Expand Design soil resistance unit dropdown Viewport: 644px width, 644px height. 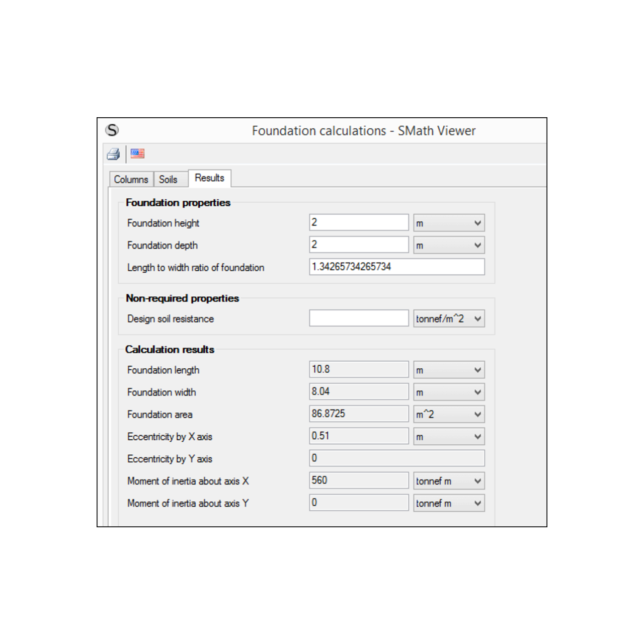(x=449, y=318)
